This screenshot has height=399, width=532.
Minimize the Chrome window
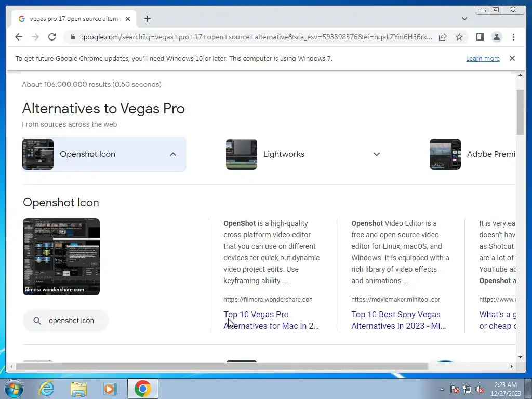(x=482, y=10)
